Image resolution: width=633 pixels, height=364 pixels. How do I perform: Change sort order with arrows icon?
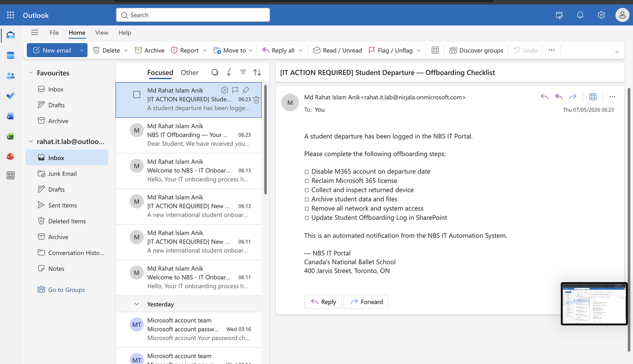257,72
